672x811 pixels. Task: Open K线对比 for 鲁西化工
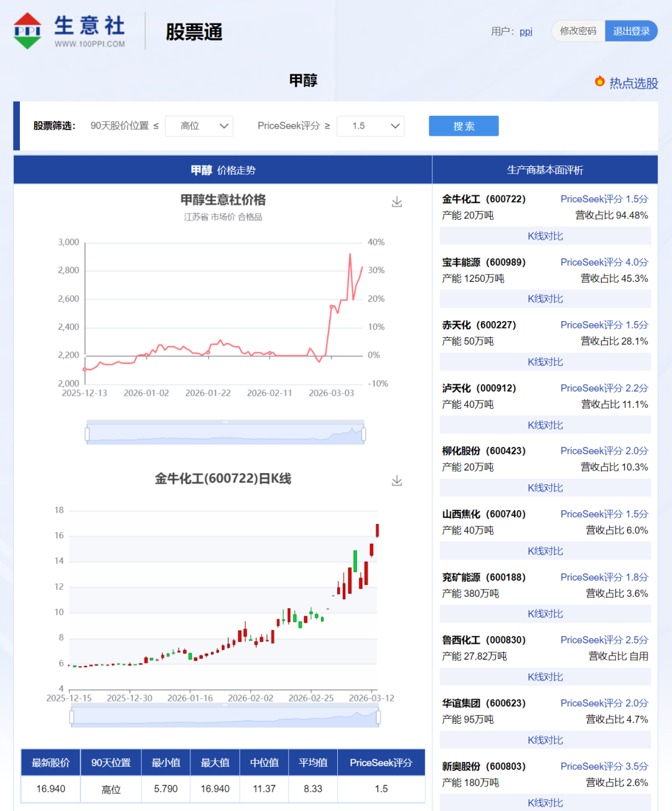pos(545,677)
